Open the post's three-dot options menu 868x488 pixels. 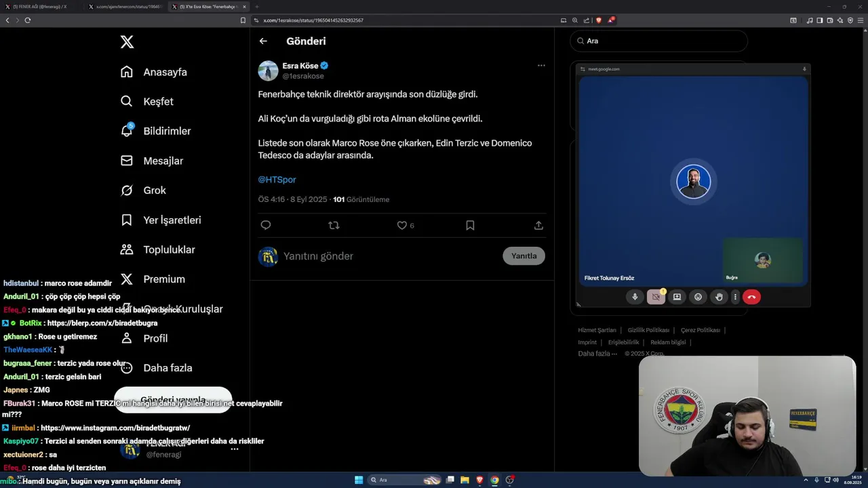click(x=541, y=66)
